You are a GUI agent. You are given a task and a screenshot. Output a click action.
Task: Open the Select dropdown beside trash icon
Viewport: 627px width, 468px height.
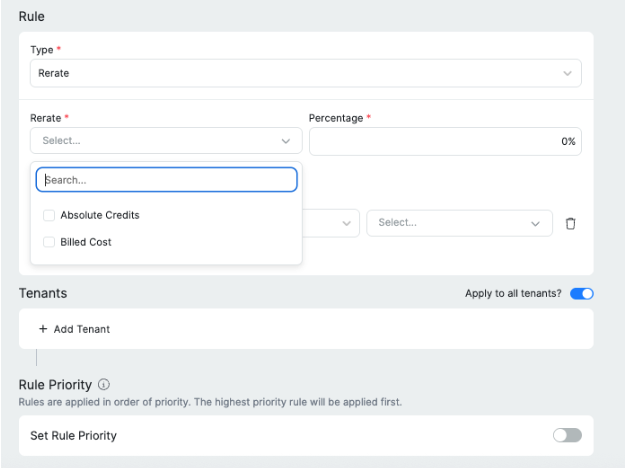[459, 223]
